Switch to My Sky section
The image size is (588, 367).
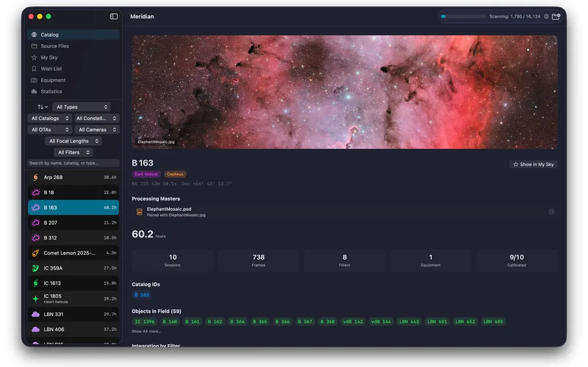73,57
